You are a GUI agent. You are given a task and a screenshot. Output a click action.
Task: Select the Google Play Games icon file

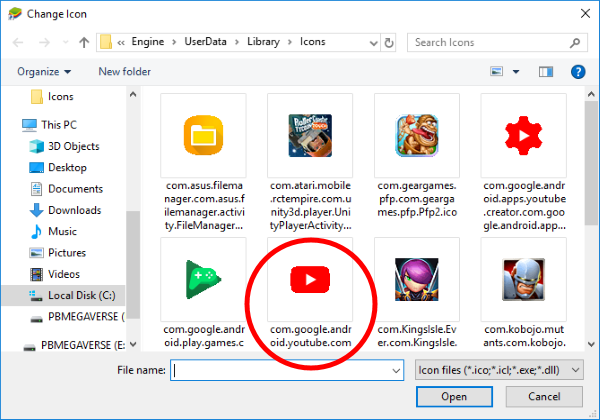click(203, 279)
